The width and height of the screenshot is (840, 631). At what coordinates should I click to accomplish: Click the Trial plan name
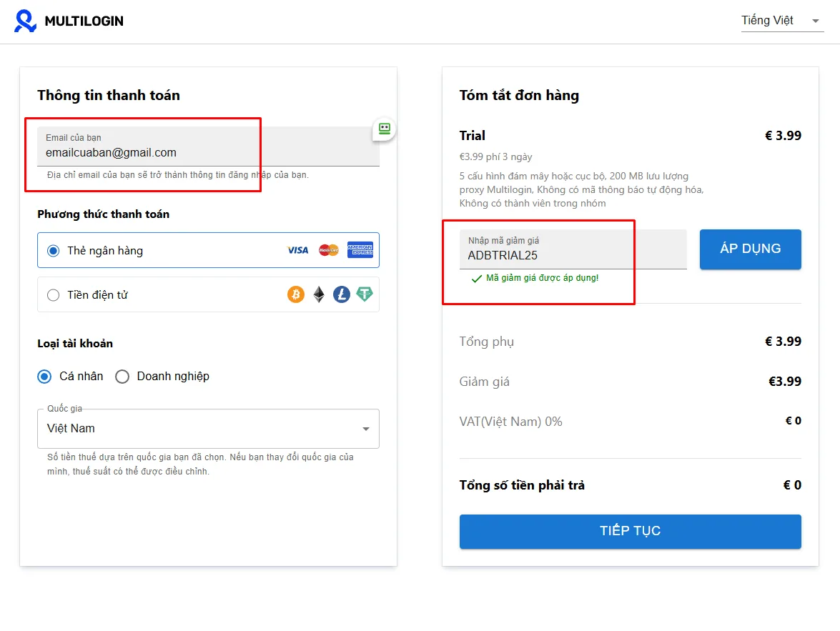click(472, 136)
